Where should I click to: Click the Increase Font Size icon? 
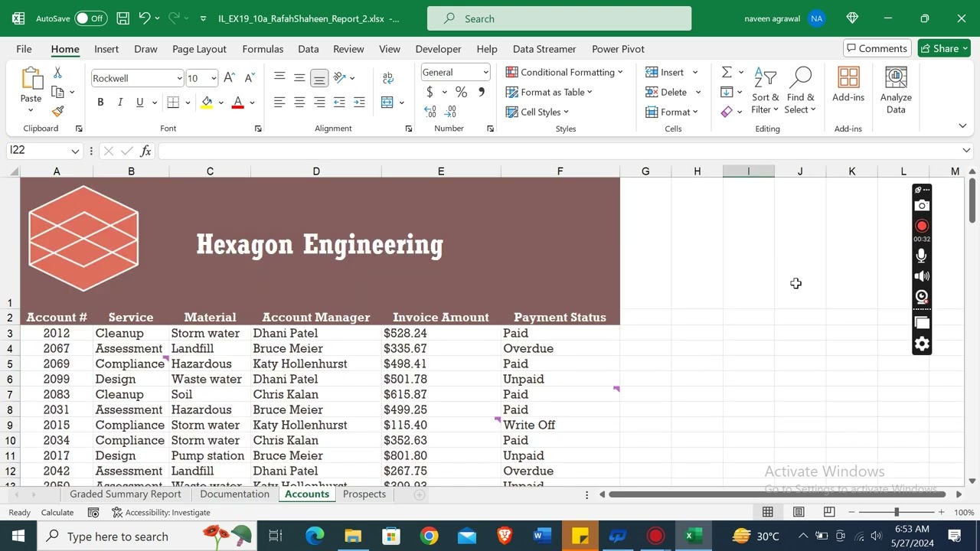point(229,78)
